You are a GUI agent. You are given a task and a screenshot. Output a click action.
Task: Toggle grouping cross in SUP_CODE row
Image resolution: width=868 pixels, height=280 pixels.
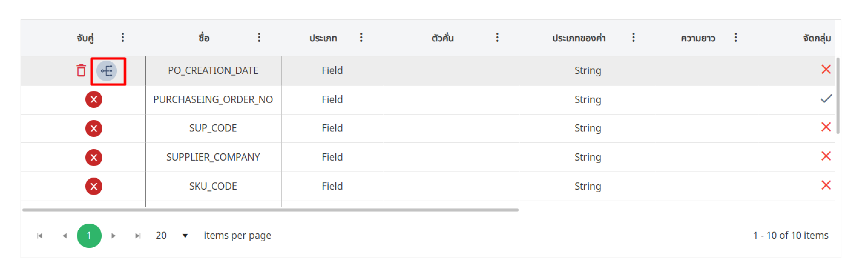pyautogui.click(x=826, y=127)
